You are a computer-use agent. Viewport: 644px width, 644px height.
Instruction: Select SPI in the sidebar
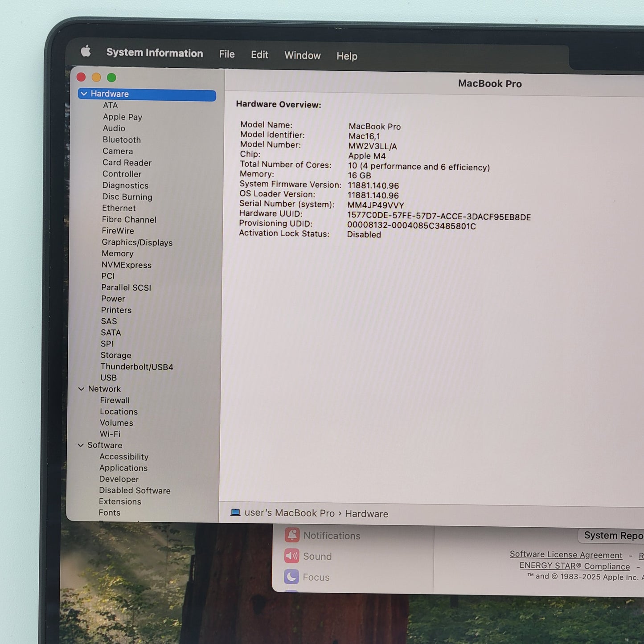click(x=107, y=344)
